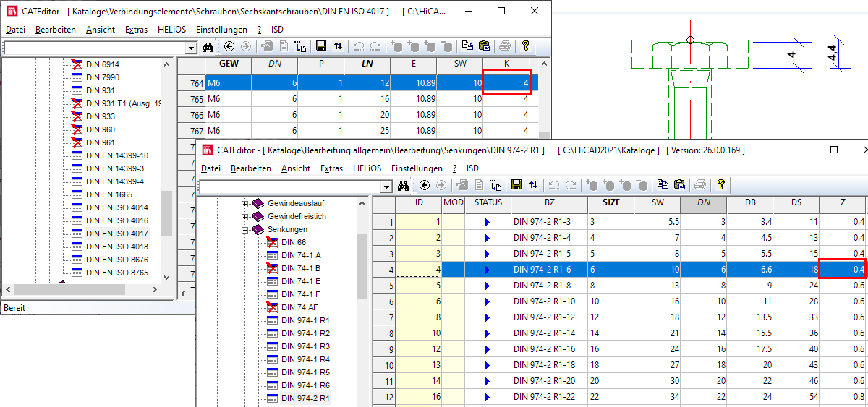Select DIN EN ISO 4018 in the tree

(116, 247)
